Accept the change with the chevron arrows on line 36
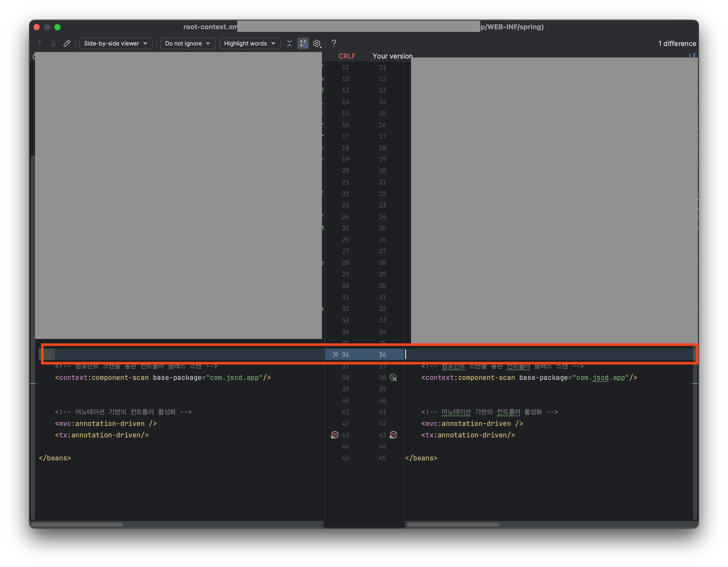This screenshot has width=728, height=567. point(335,354)
